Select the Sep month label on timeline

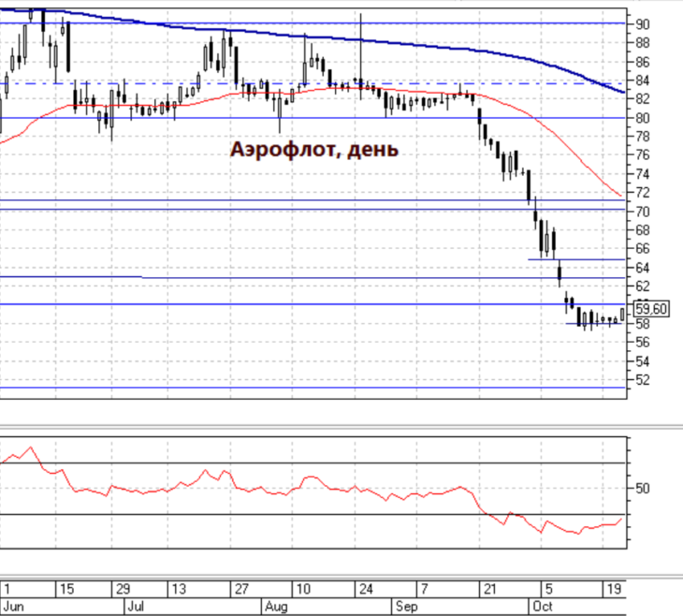pos(406,607)
